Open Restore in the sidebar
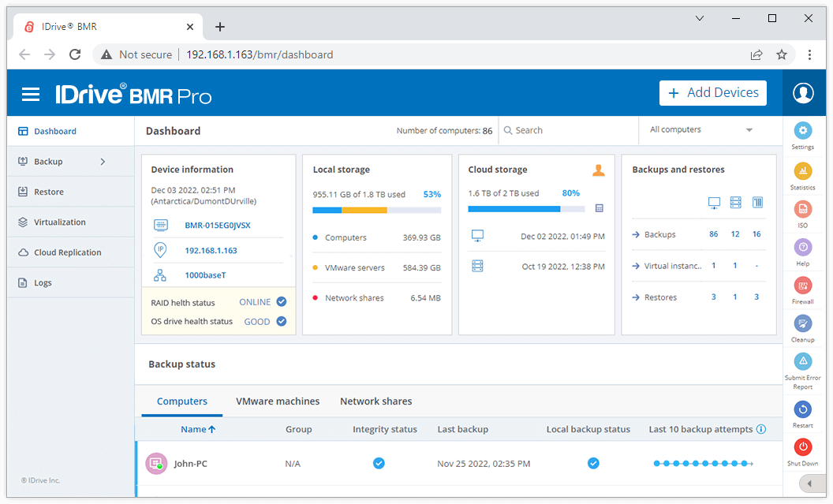 coord(71,192)
